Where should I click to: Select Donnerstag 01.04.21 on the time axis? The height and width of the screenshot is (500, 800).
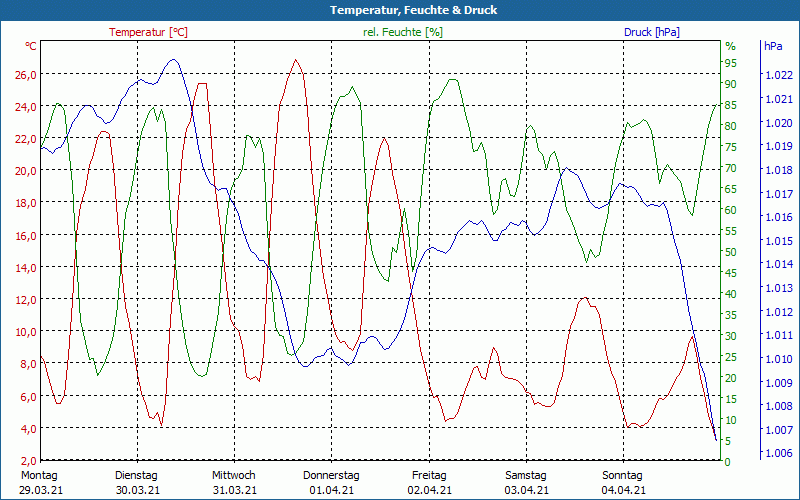coord(331,482)
